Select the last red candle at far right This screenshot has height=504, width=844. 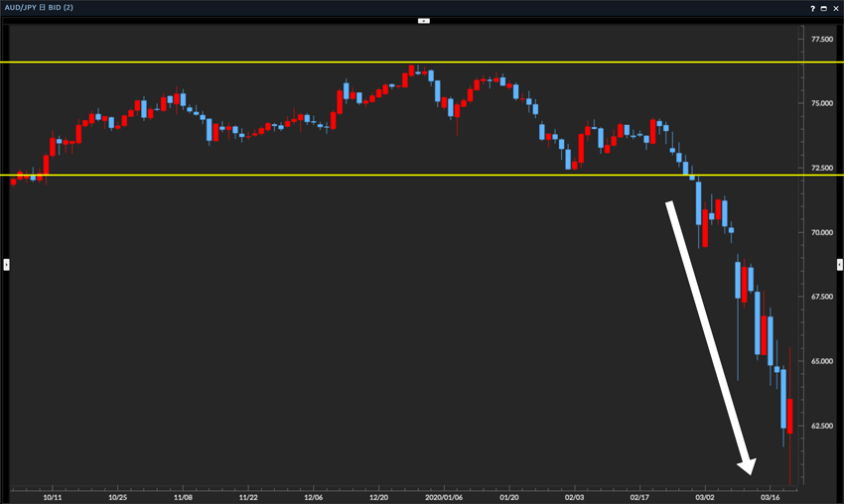(789, 416)
